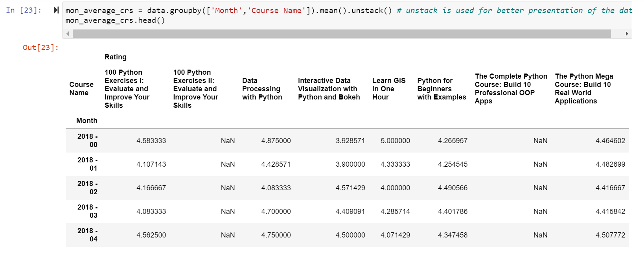The width and height of the screenshot is (644, 254).
Task: Click 'The Python Mega Course' column header
Action: click(584, 88)
